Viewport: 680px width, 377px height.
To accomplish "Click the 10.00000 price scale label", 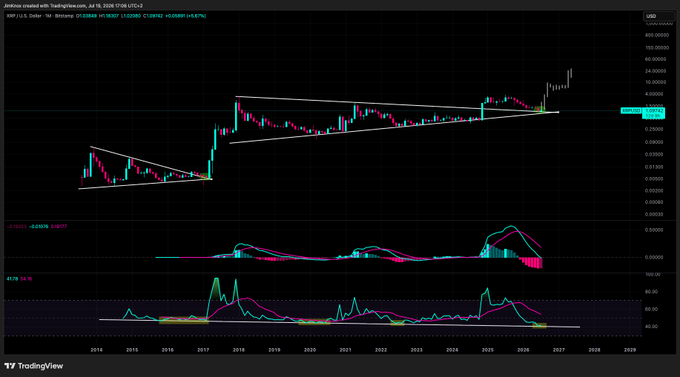I will [x=655, y=82].
